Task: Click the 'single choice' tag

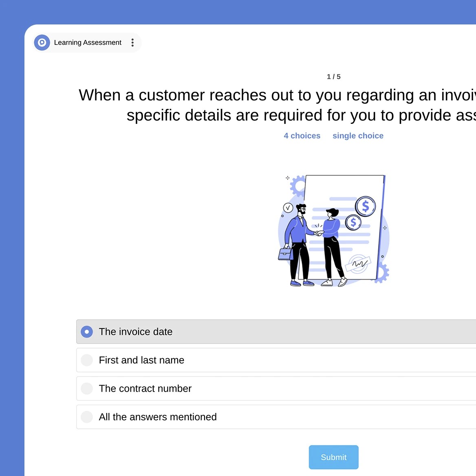Action: coord(358,136)
